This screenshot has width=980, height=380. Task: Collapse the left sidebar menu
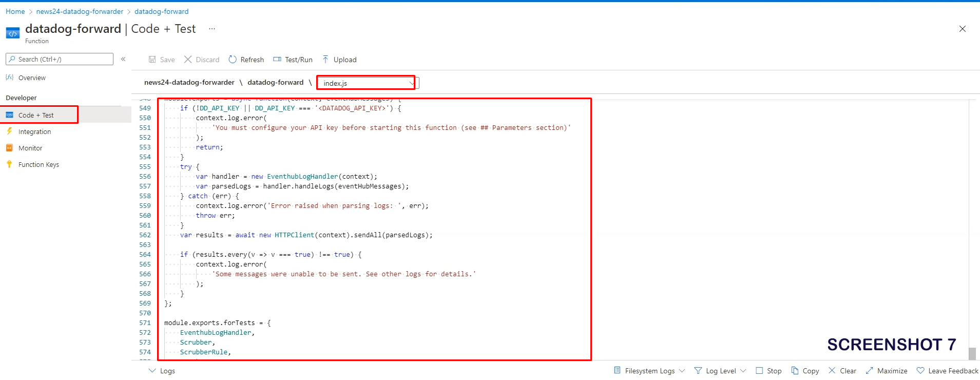(123, 59)
